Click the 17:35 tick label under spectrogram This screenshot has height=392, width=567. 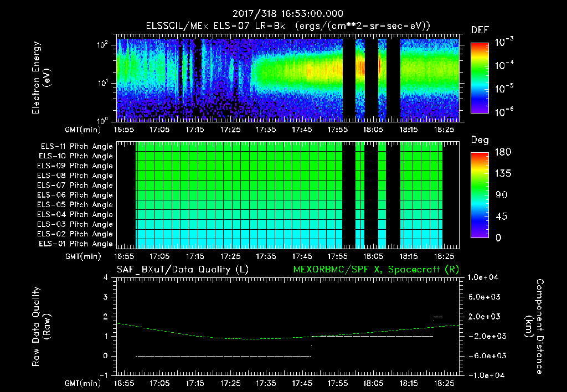266,130
